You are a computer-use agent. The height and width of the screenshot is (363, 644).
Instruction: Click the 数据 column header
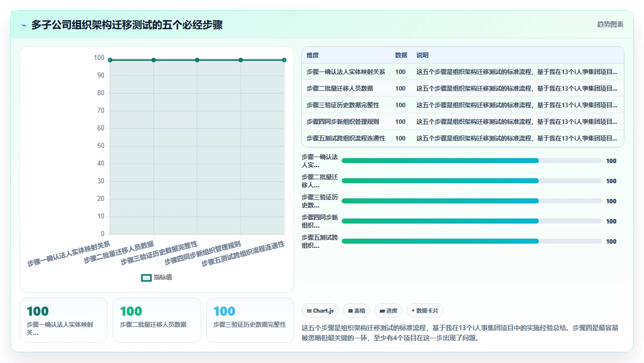coord(401,55)
